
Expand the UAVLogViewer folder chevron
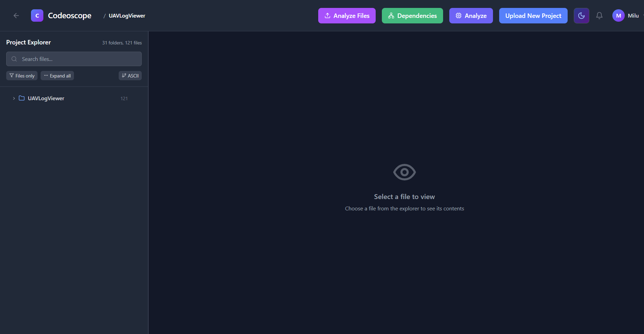point(14,98)
